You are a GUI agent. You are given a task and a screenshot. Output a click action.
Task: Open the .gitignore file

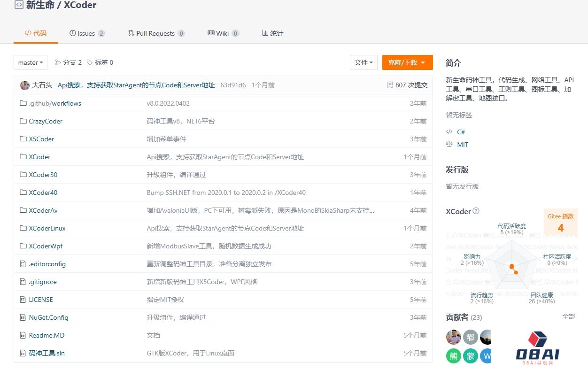(43, 282)
